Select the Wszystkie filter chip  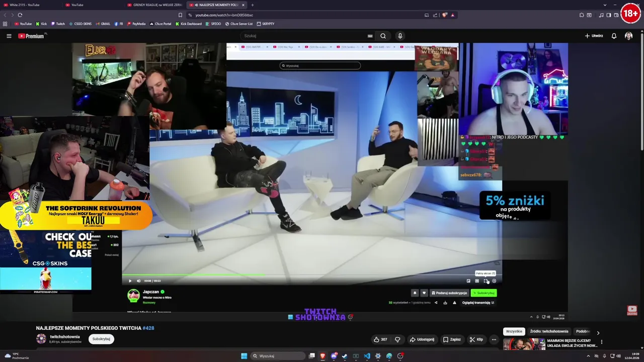[x=514, y=331]
